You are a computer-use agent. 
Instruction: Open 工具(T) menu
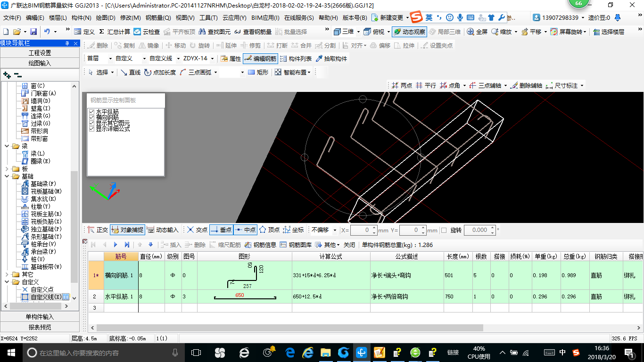[208, 18]
